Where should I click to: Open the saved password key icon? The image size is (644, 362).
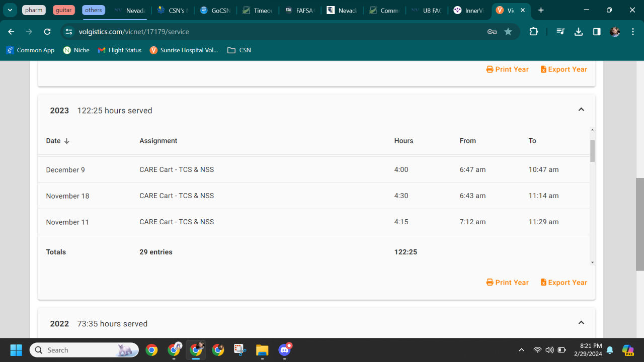point(492,32)
